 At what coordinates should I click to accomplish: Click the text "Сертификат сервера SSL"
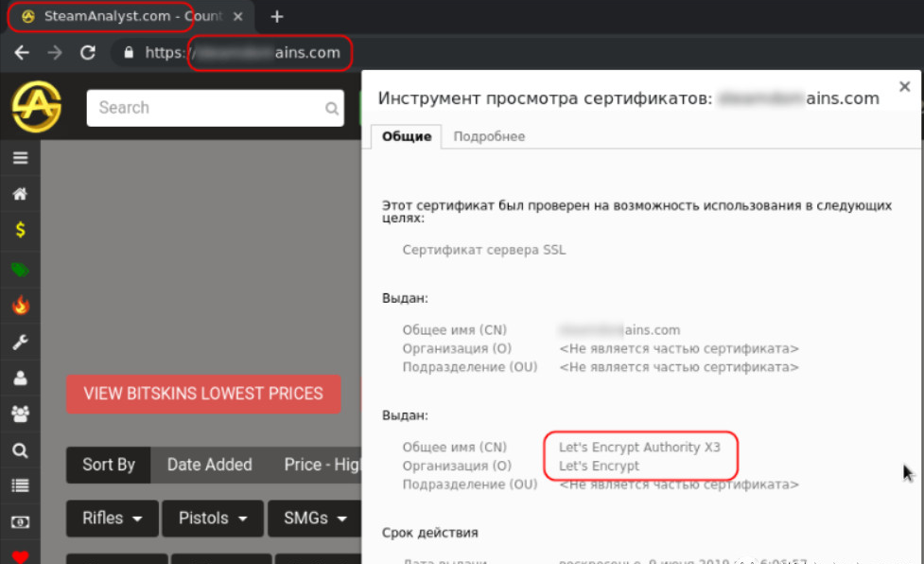coord(484,250)
